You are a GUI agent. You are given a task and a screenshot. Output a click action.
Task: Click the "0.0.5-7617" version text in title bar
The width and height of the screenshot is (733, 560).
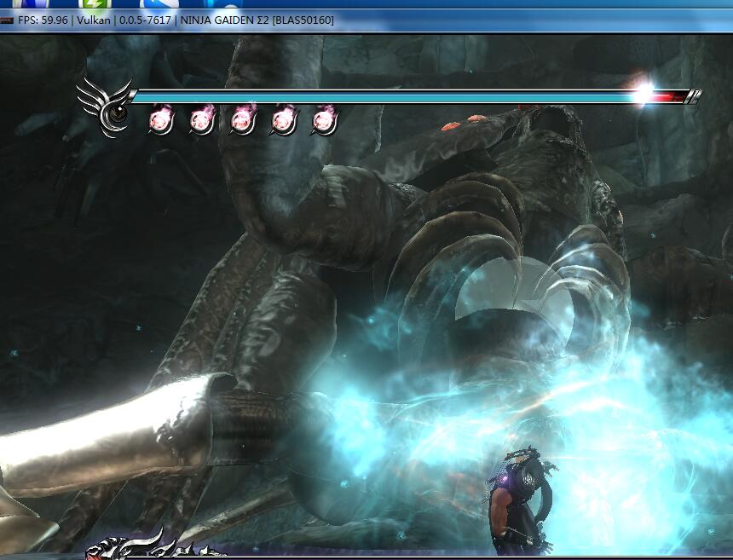coord(145,20)
